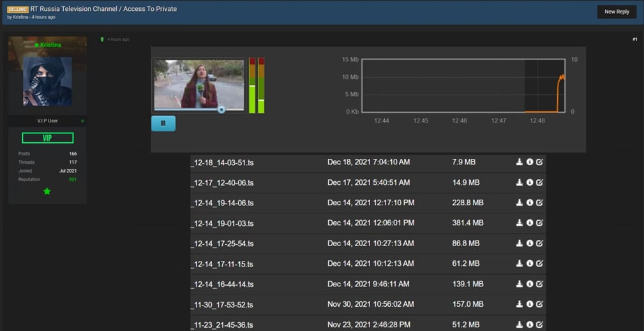Click the video progress slider handle

[221, 110]
